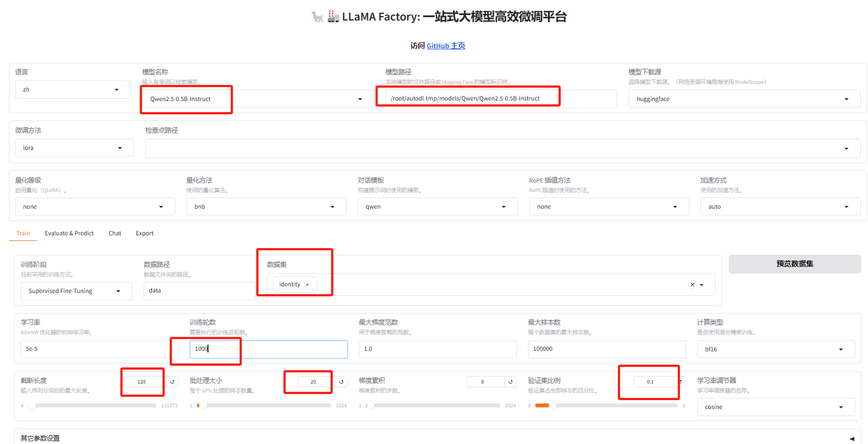
Task: Open the 训练阶段 Supervised Fine-Tuning dropdown
Action: point(77,291)
